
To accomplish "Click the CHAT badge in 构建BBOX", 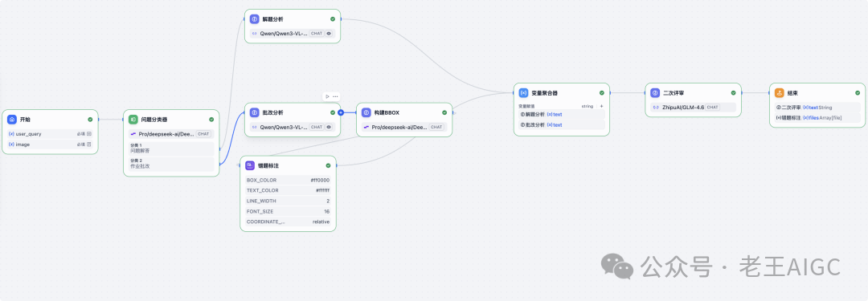I will 436,127.
